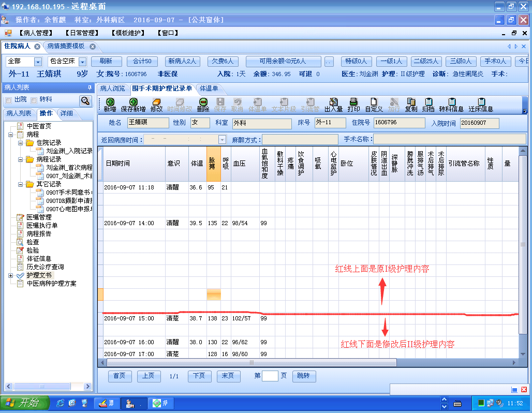Viewport: 532px width, 413px height.
Task: Click the 开始 Start button
Action: (x=25, y=403)
